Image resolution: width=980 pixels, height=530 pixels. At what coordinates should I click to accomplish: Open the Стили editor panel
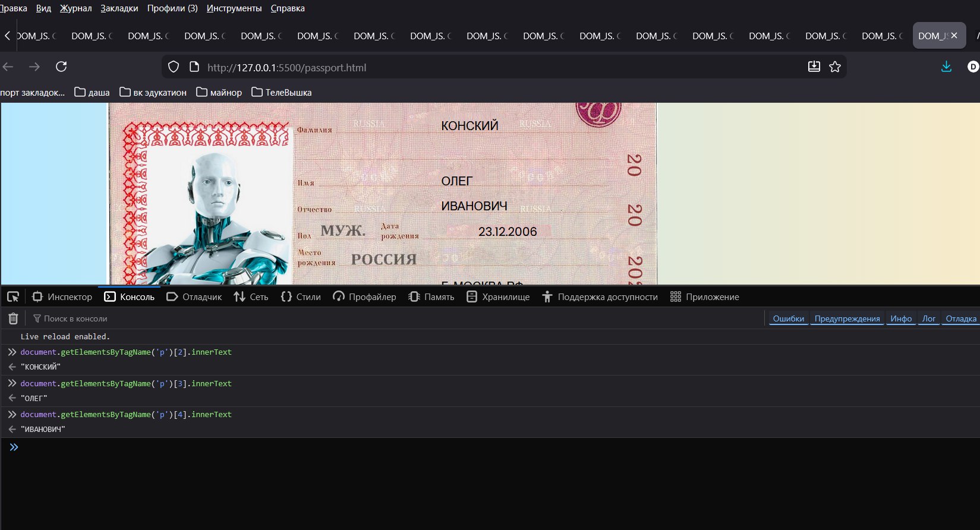pyautogui.click(x=301, y=296)
